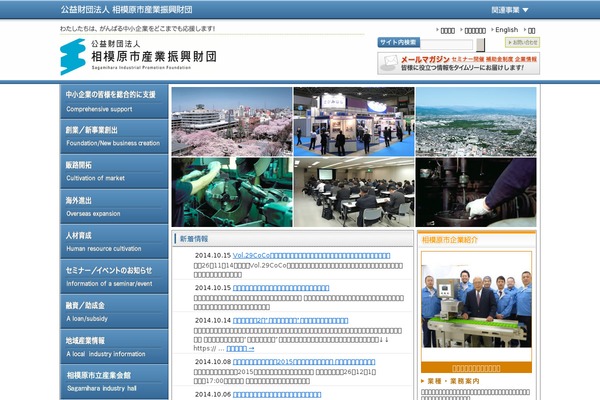Click the orange caption bar below the company photo
600x400 pixels.
click(x=476, y=368)
